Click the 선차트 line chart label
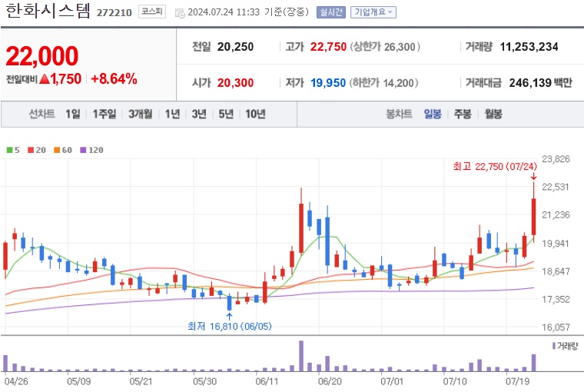The width and height of the screenshot is (584, 392). (41, 114)
